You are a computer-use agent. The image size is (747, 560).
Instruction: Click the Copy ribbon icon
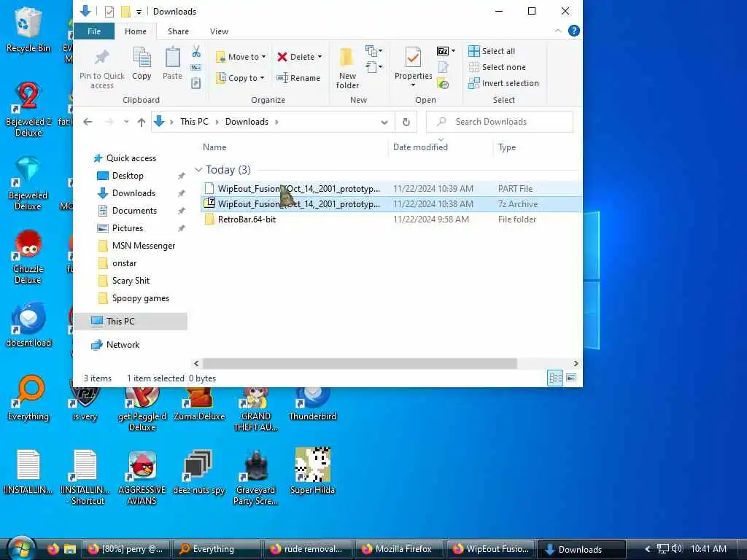click(142, 58)
